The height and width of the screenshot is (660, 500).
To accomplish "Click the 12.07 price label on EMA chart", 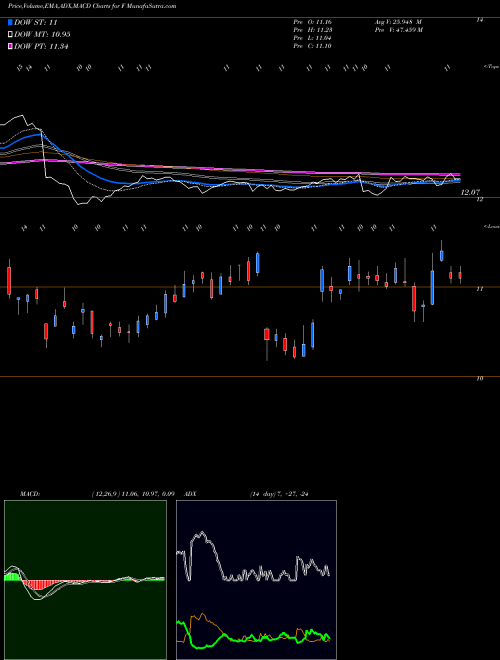I will [x=470, y=192].
